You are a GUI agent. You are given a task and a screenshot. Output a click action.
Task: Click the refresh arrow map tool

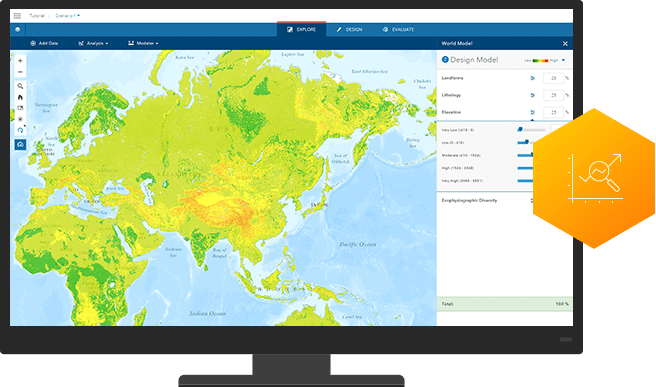20,130
